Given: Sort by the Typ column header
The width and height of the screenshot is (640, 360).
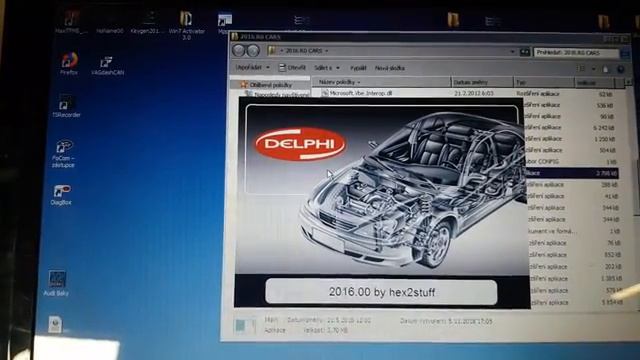Looking at the screenshot, I should [544, 82].
